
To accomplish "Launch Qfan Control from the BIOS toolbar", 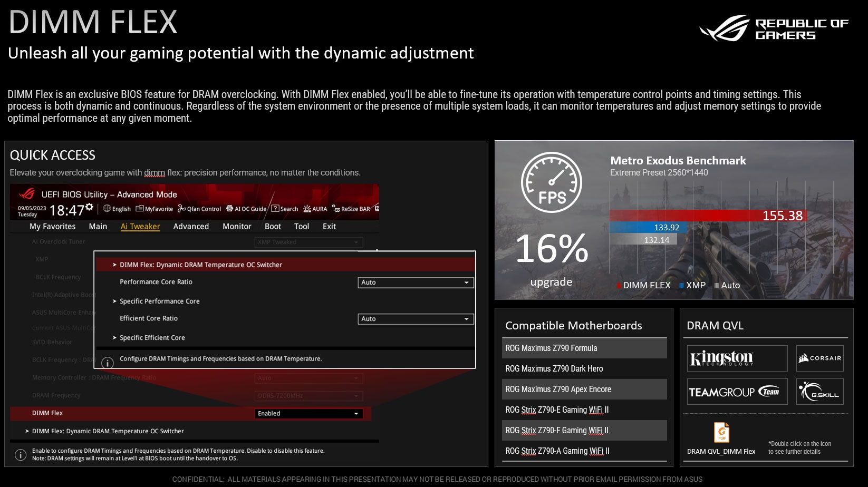I will 199,209.
